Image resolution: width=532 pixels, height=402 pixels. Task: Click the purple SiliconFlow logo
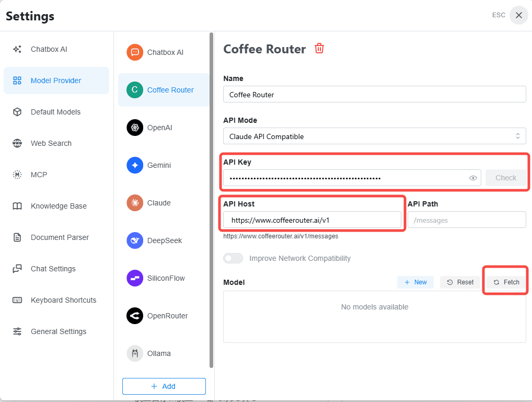[x=135, y=279]
